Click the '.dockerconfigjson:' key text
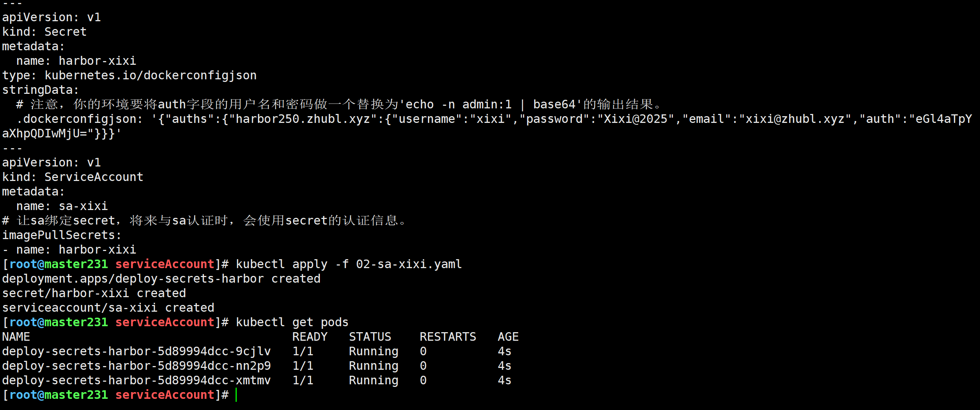 (x=79, y=119)
